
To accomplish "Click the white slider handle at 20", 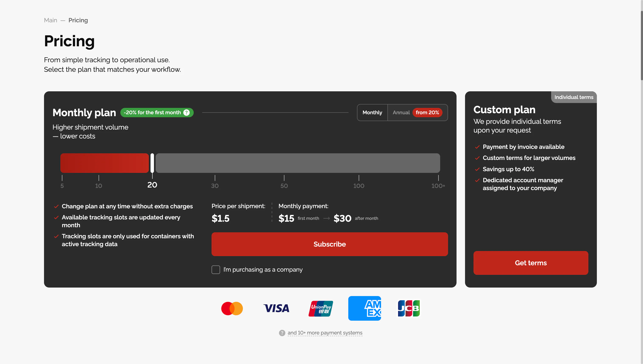I will [152, 163].
